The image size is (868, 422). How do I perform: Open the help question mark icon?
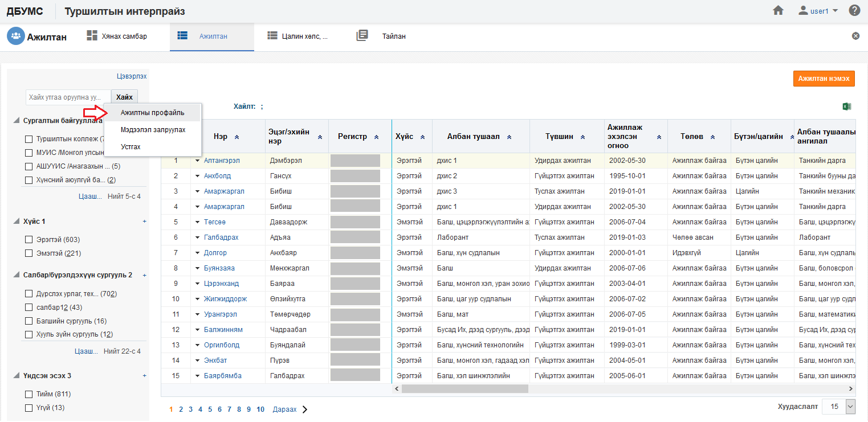tap(854, 10)
